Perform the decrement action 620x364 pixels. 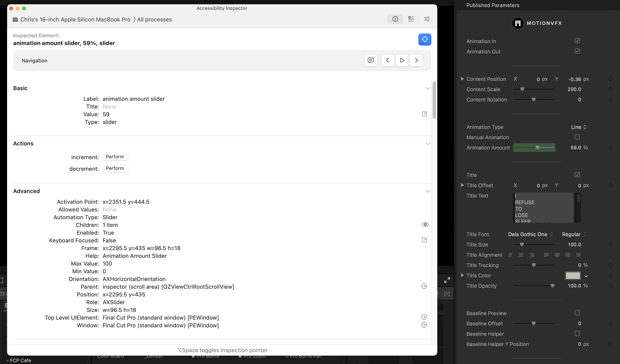(x=115, y=168)
